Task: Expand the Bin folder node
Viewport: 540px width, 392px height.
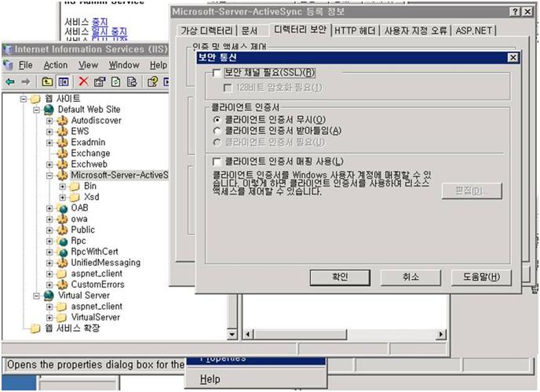Action: [63, 187]
